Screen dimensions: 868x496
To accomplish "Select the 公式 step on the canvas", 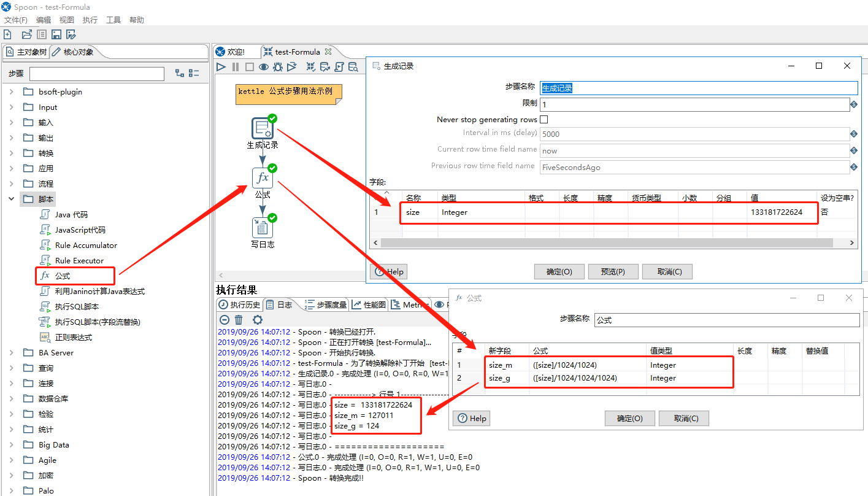I will [263, 179].
